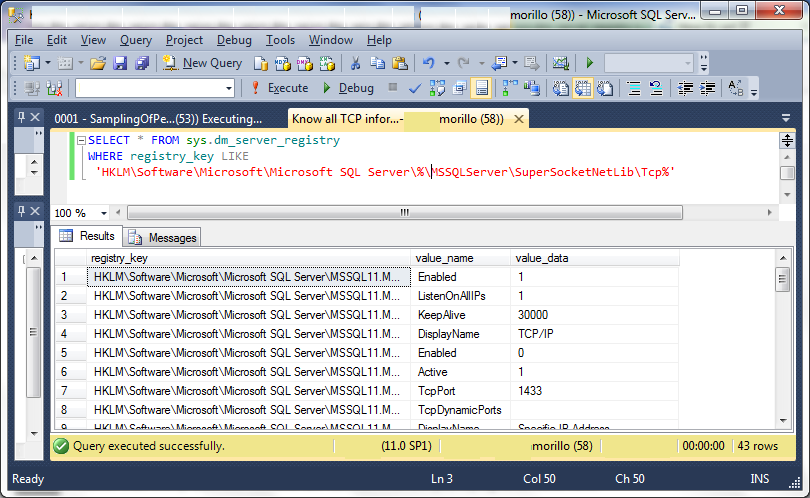Click the Paste clipboard icon
Screen dimensions: 810x498
pyautogui.click(x=400, y=63)
